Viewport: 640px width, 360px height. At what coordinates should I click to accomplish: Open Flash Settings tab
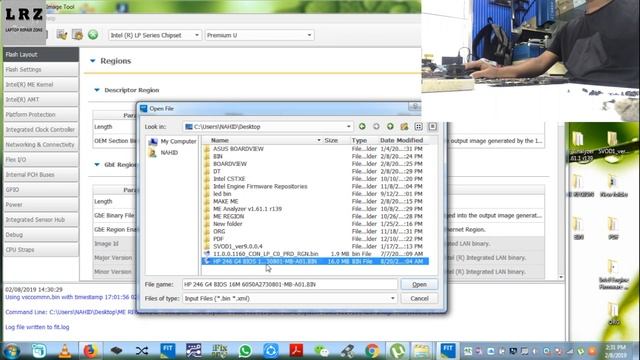pos(41,69)
